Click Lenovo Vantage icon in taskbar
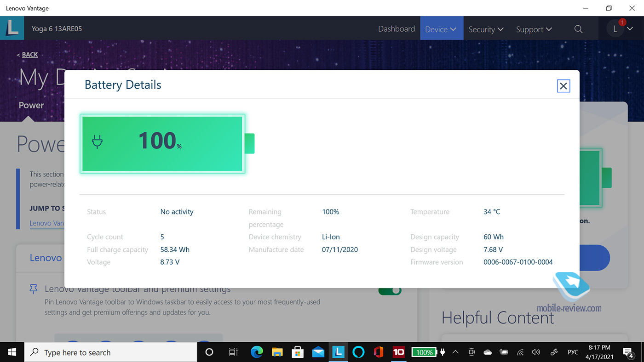644x362 pixels. tap(338, 352)
